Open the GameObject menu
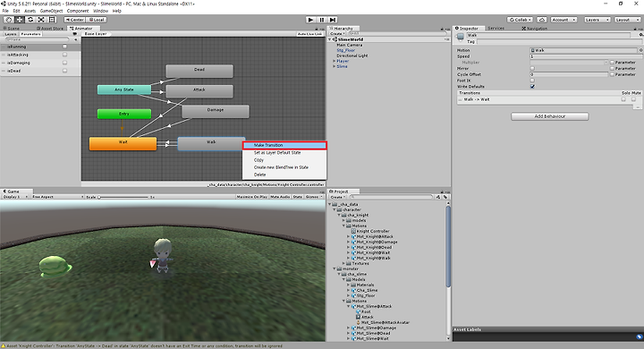Screen dimensions: 644x349 [x=51, y=11]
